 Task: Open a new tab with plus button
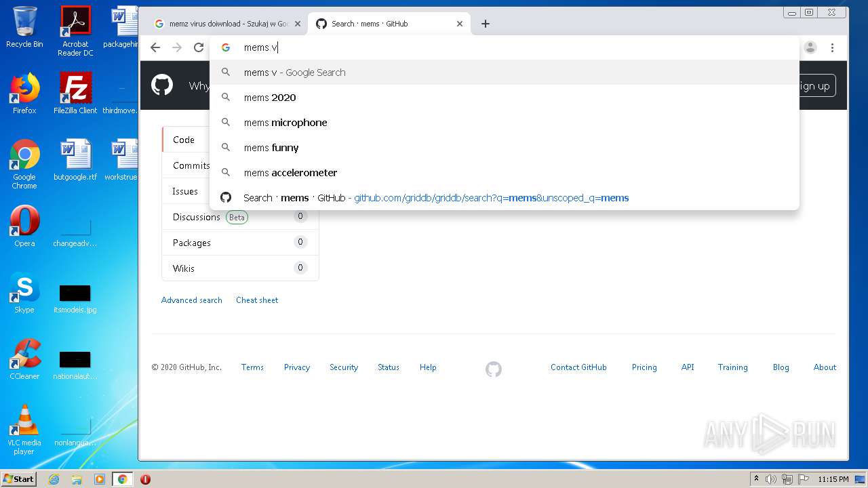486,24
